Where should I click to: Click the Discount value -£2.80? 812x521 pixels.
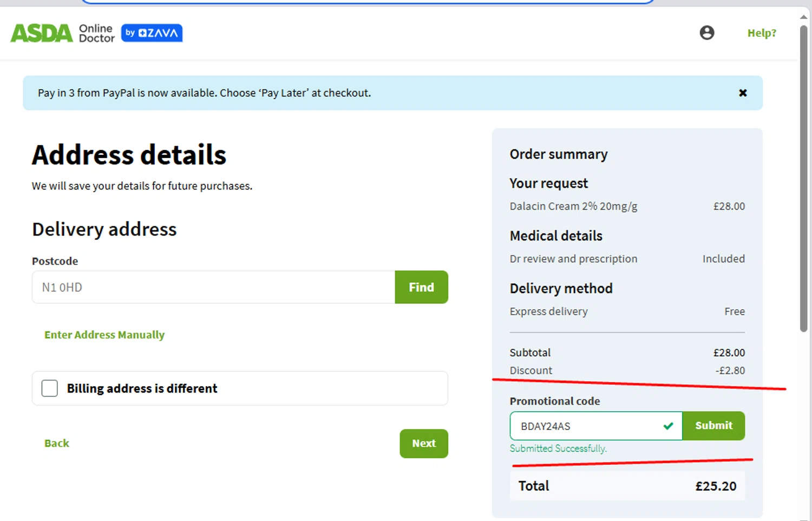click(x=730, y=370)
